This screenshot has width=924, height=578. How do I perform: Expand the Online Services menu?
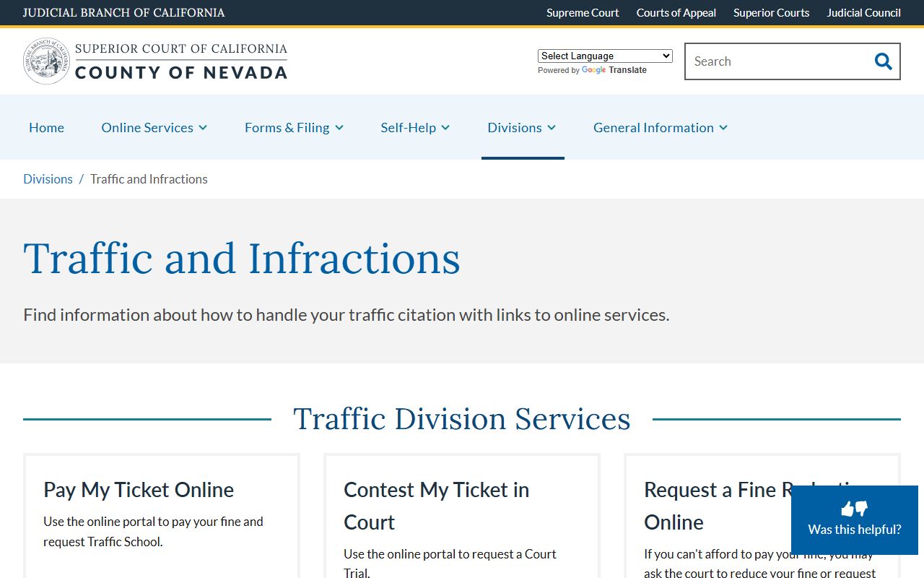coord(154,127)
